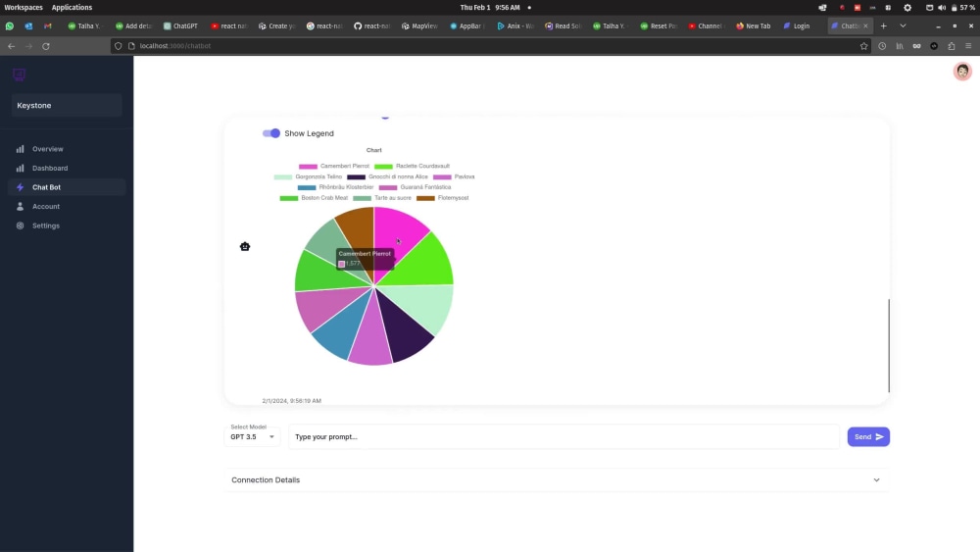Click the purple app logo
This screenshot has height=552, width=980.
[20, 75]
